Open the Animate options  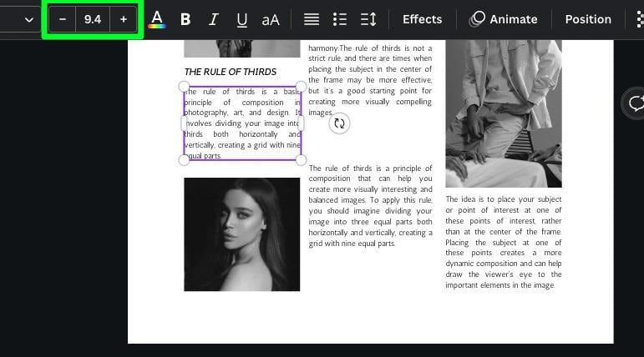504,19
